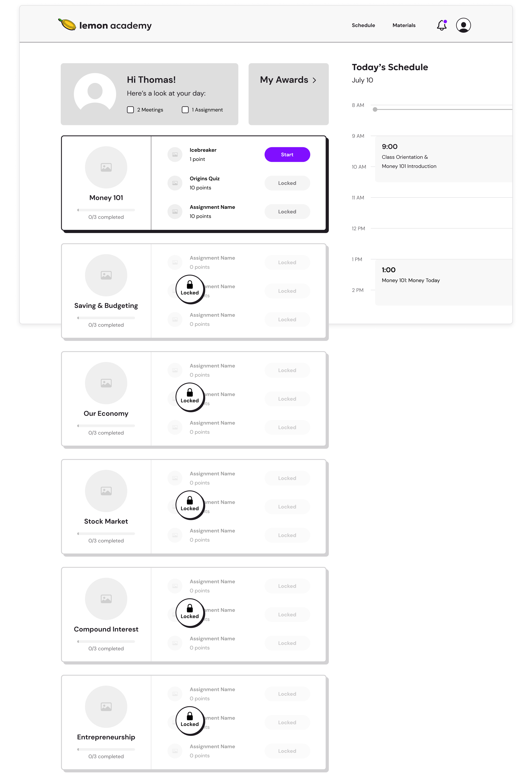Click the lock badge on Saving & Budgeting
532x777 pixels.
click(190, 289)
